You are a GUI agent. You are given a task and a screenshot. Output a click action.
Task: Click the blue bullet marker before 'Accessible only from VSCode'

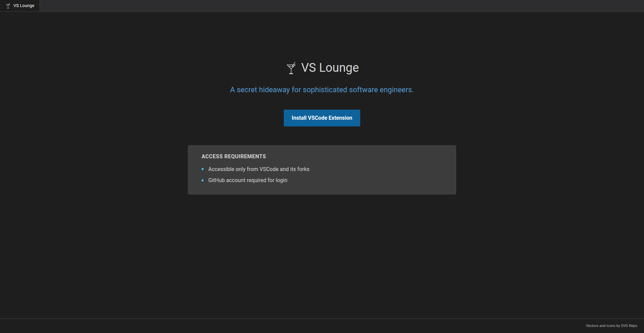tap(203, 169)
